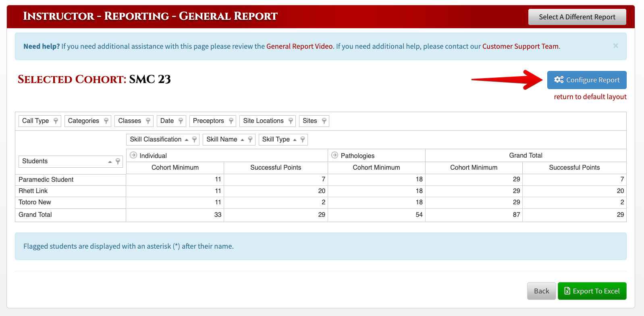
Task: Open the filter icon on Classes field
Action: click(x=148, y=121)
